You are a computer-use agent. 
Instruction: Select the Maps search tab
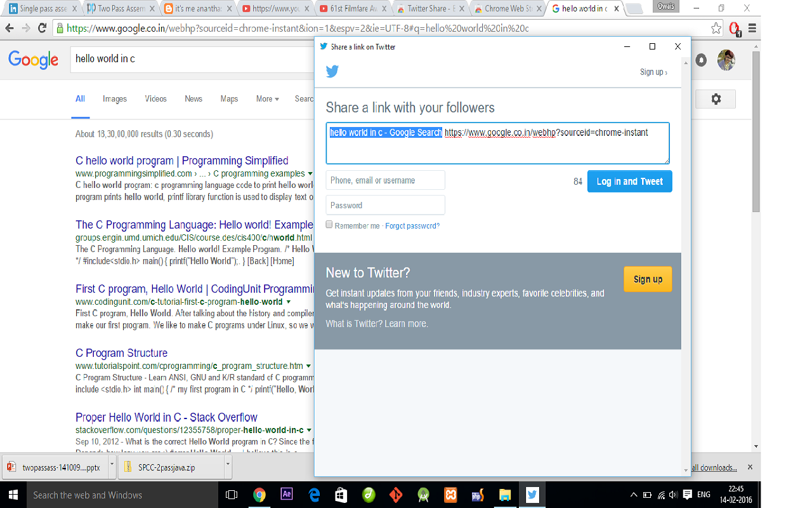tap(229, 98)
